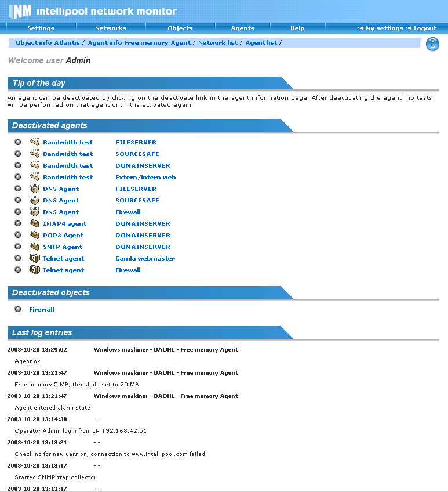Viewport: 448px width, 492px height.
Task: Click the grey status dot beside Firewall object
Action: pos(18,309)
